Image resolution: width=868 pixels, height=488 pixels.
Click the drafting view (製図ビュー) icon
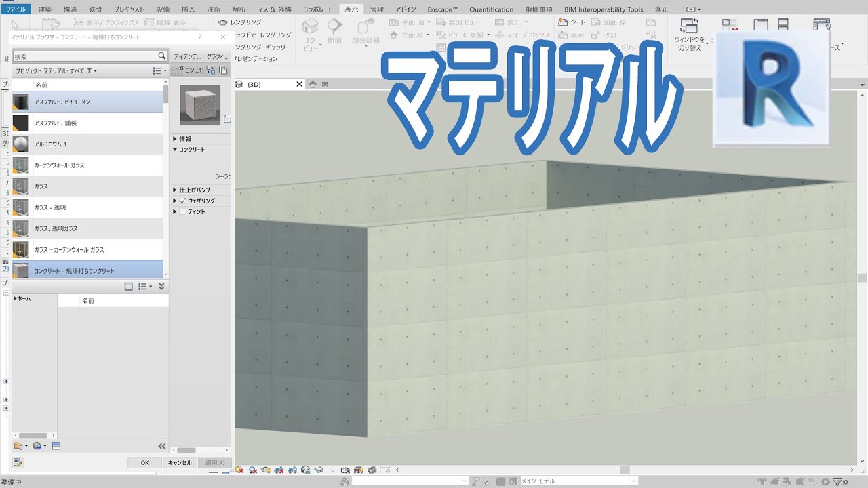[441, 22]
